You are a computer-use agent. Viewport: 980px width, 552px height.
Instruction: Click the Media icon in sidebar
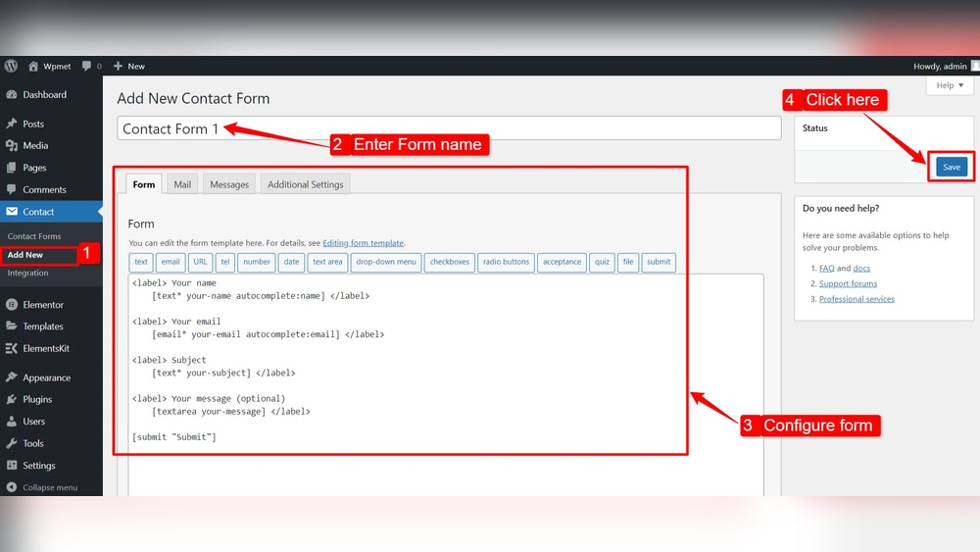pyautogui.click(x=11, y=145)
